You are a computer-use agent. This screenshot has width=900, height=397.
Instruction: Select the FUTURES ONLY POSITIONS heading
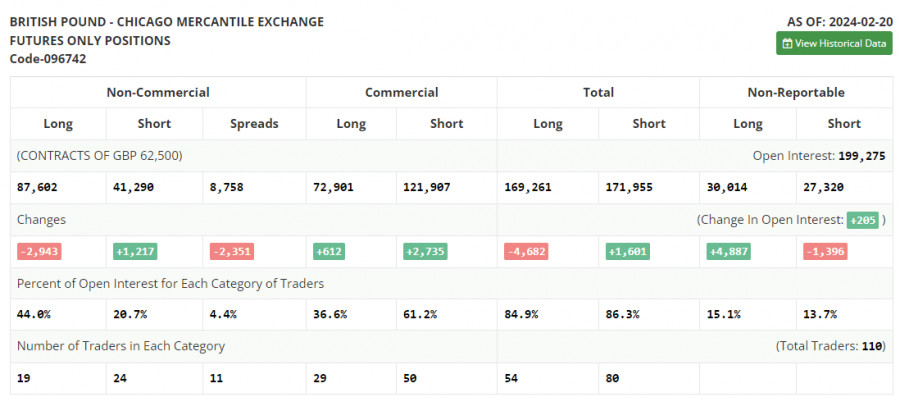(x=90, y=41)
